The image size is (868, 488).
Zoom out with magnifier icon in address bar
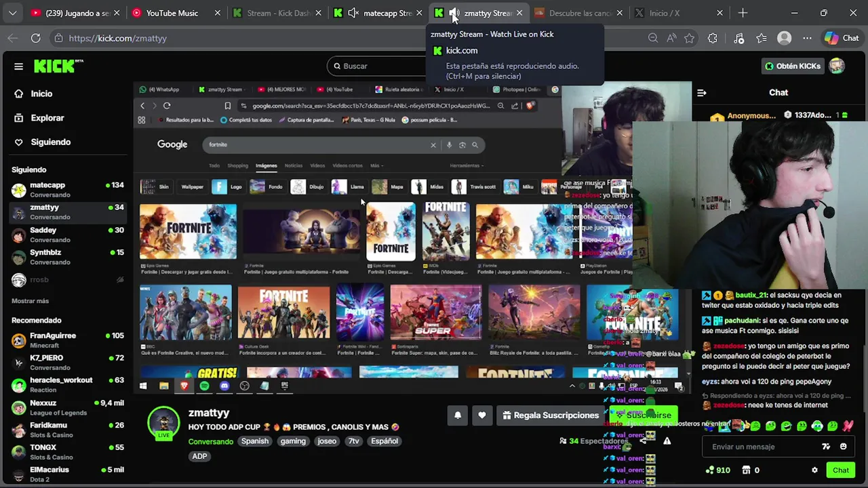(x=653, y=39)
